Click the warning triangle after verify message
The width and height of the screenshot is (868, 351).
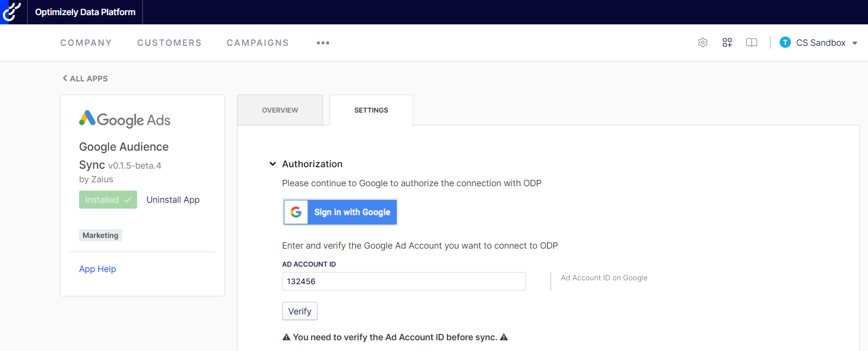504,337
